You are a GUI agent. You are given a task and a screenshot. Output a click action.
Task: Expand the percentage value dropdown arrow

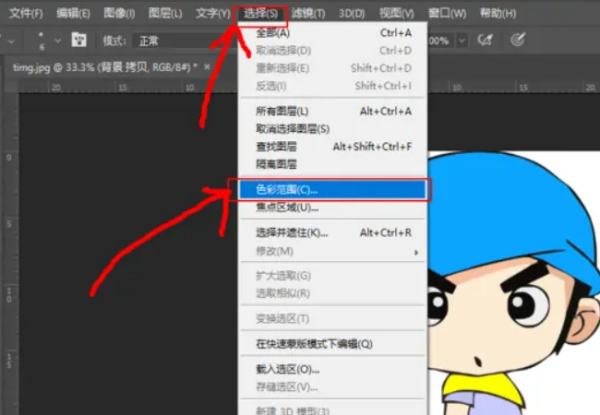[x=462, y=40]
